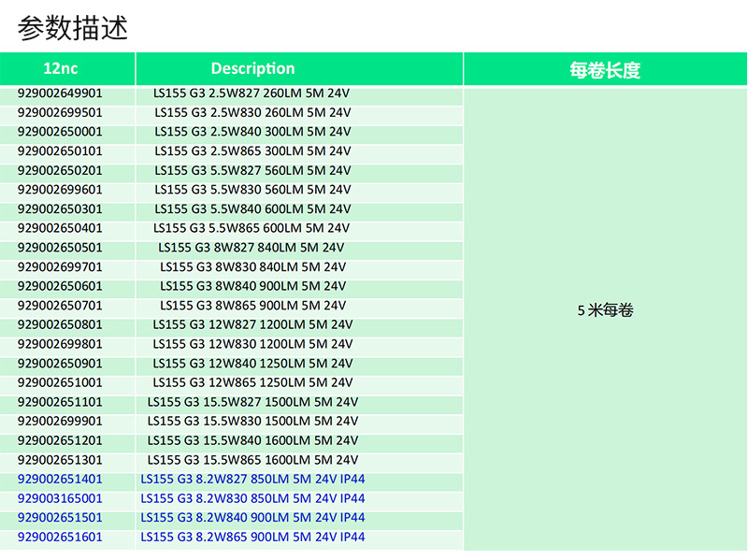Select code 929002650001
The height and width of the screenshot is (560, 748).
(x=60, y=132)
